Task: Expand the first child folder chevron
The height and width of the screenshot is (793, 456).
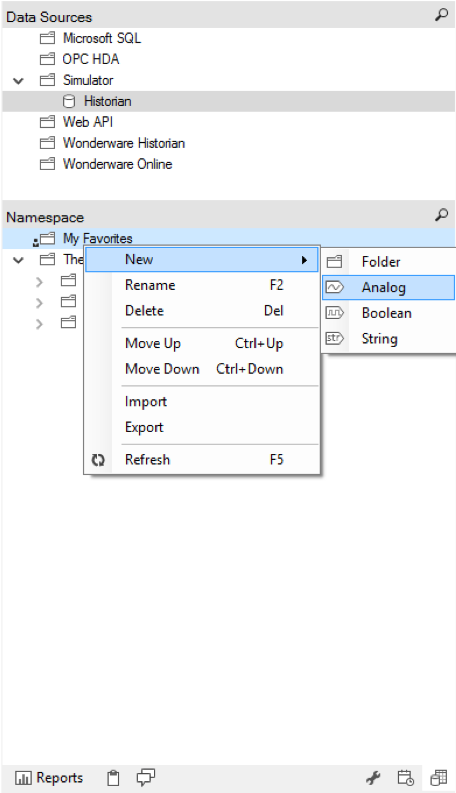Action: [39, 282]
